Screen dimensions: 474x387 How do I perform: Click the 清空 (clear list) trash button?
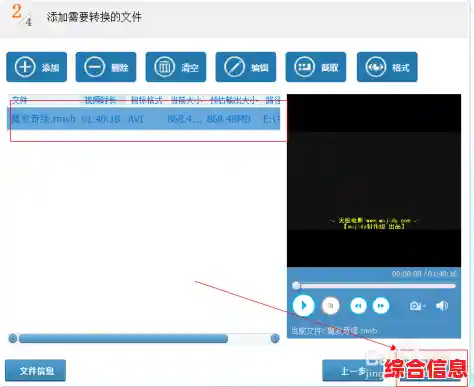click(x=176, y=67)
